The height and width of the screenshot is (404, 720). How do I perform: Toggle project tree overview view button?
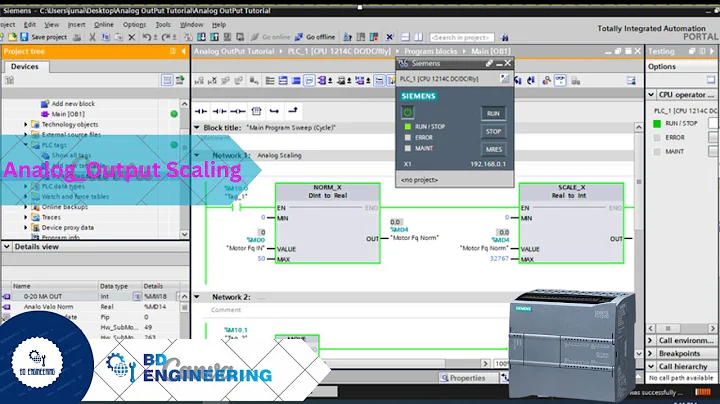coord(167,80)
